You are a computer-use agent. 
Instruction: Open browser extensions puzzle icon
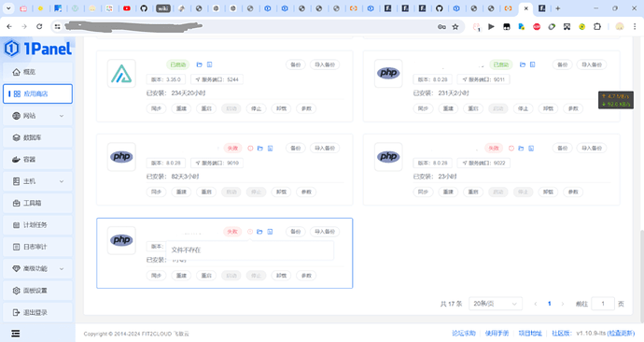tap(597, 27)
